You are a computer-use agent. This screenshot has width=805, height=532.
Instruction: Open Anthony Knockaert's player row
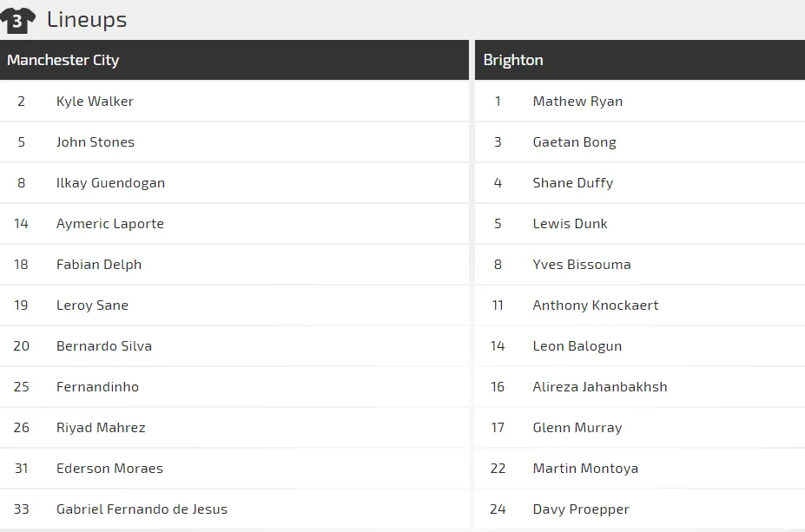coord(595,305)
